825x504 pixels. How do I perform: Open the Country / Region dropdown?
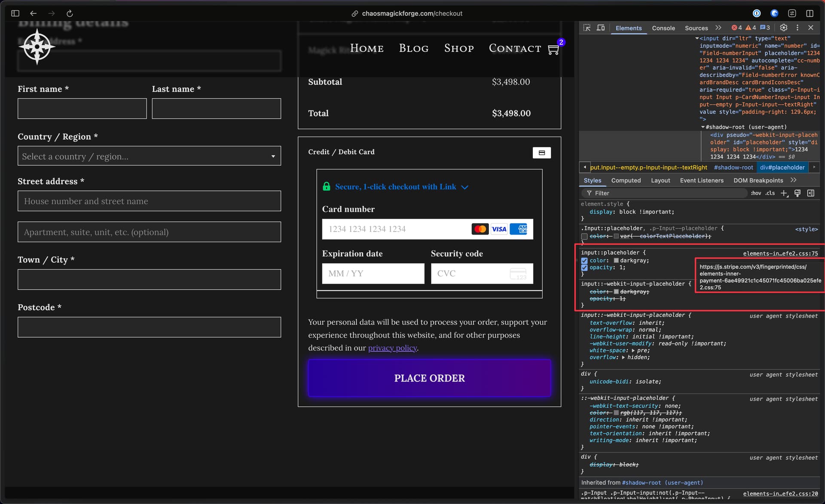pos(149,156)
